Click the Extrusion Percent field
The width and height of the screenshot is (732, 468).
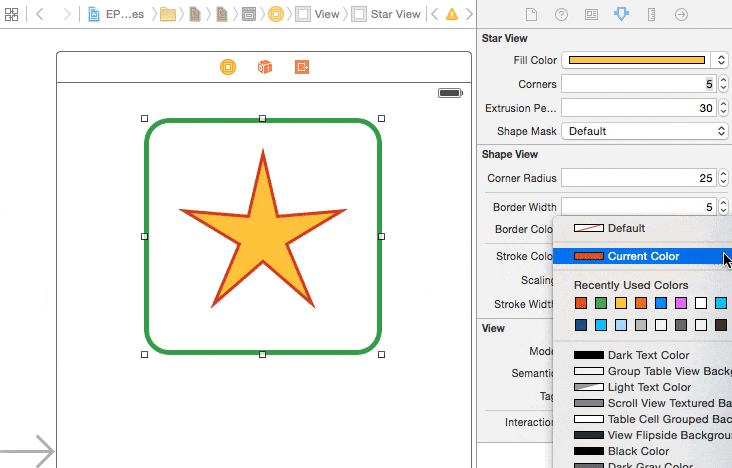(x=638, y=108)
